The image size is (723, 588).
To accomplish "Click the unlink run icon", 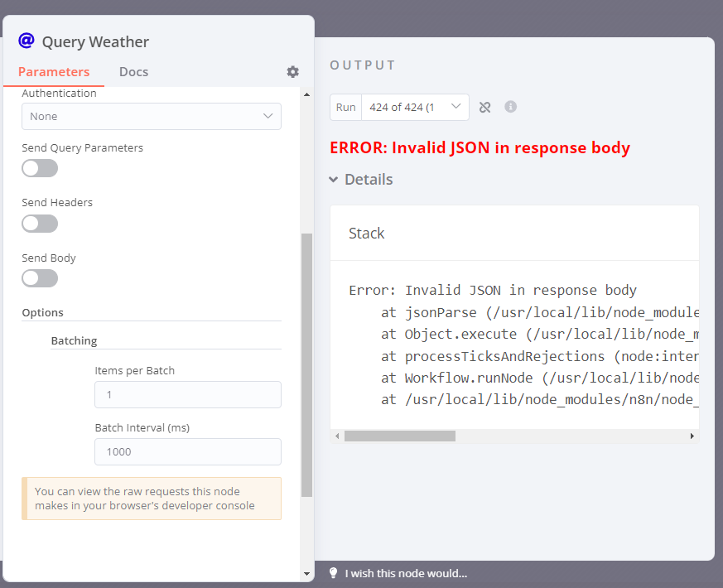I will [484, 107].
